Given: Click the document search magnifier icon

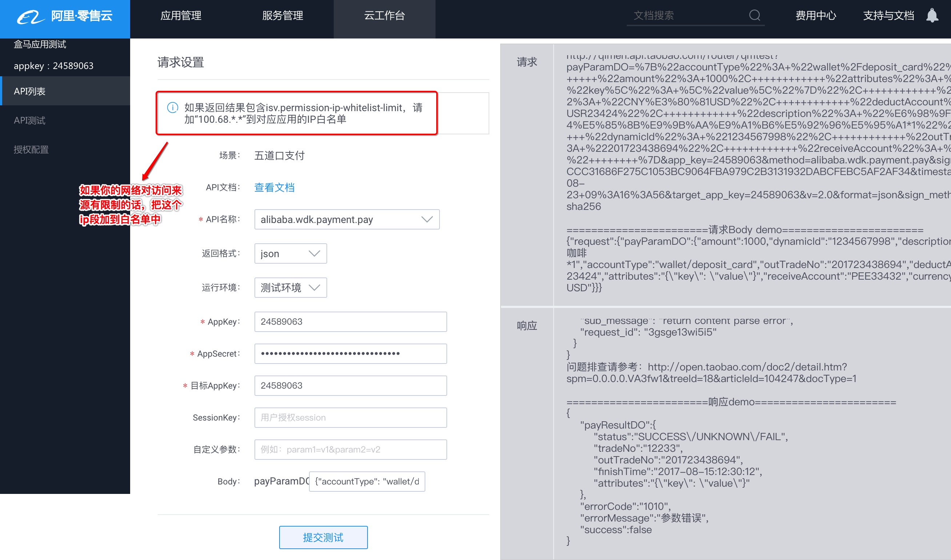Looking at the screenshot, I should (754, 16).
